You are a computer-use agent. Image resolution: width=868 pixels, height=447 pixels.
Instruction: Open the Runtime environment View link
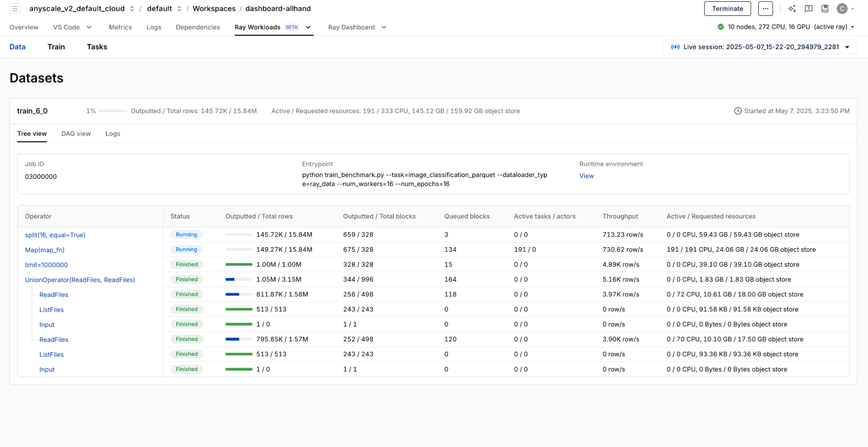(586, 176)
